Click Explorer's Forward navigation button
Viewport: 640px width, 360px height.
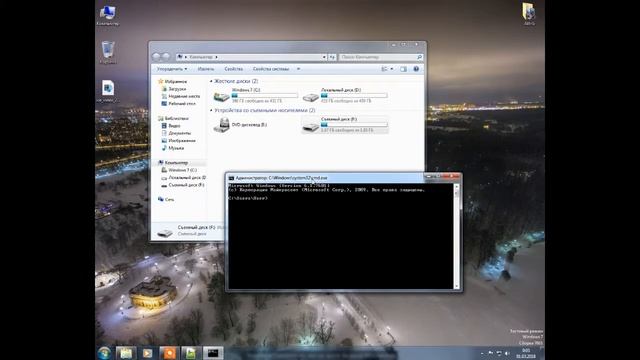point(166,57)
